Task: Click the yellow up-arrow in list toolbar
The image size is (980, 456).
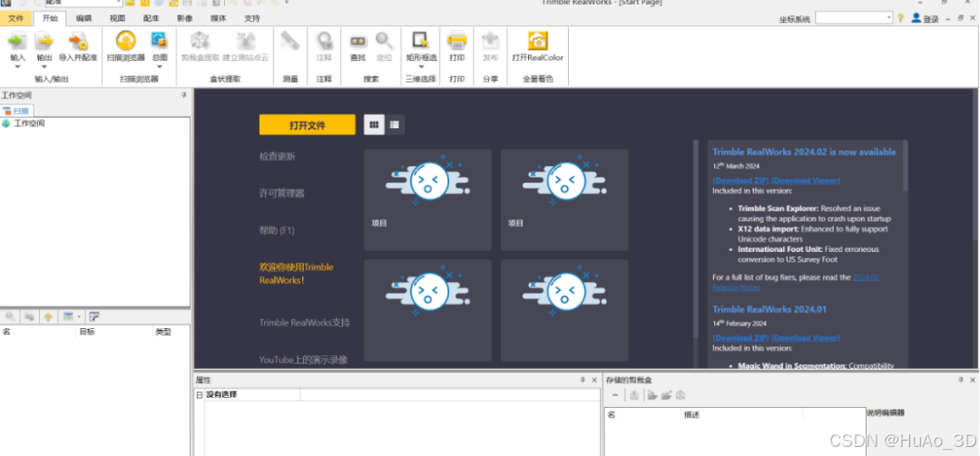Action: [x=48, y=316]
